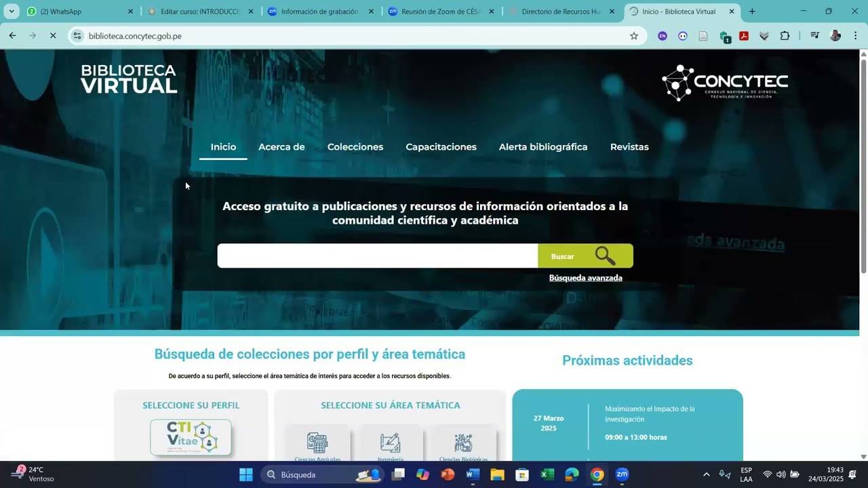Open the Capacitaciones menu
The height and width of the screenshot is (488, 868).
coord(441,147)
